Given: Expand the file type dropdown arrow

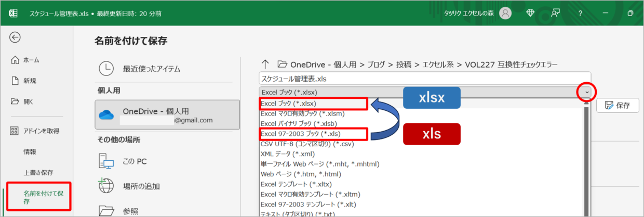Looking at the screenshot, I should pos(586,92).
